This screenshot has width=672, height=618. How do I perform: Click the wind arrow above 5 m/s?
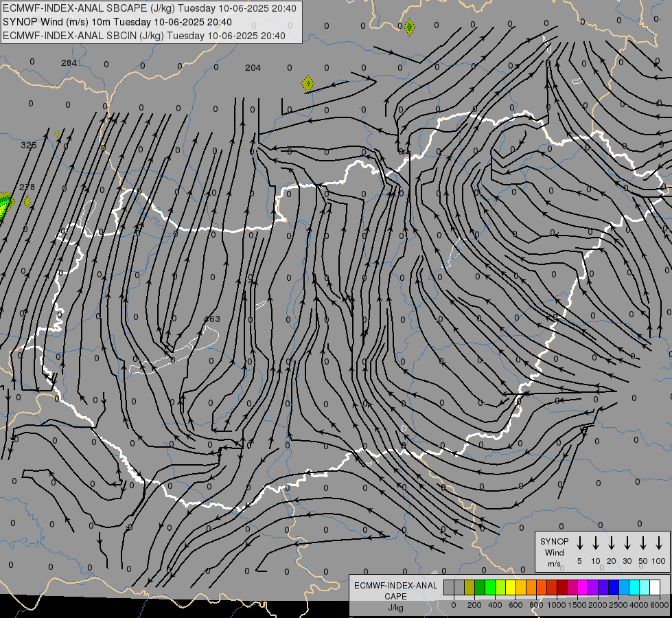[x=579, y=543]
